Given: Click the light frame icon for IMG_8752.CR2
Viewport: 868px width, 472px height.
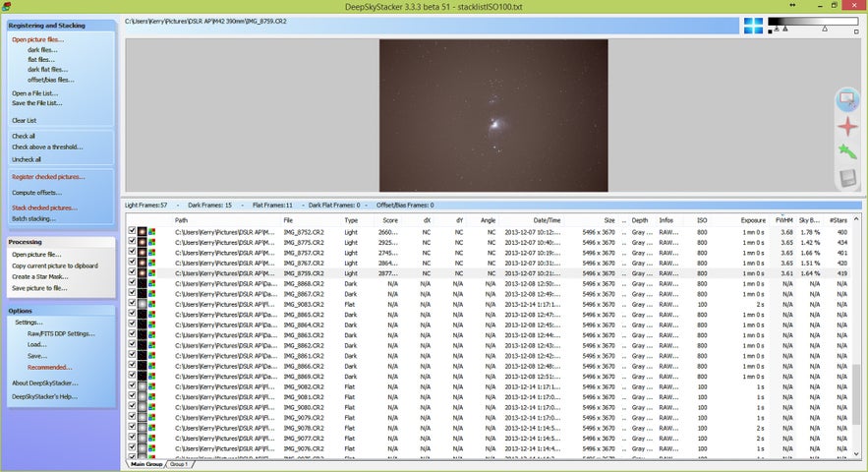Looking at the screenshot, I should (143, 231).
